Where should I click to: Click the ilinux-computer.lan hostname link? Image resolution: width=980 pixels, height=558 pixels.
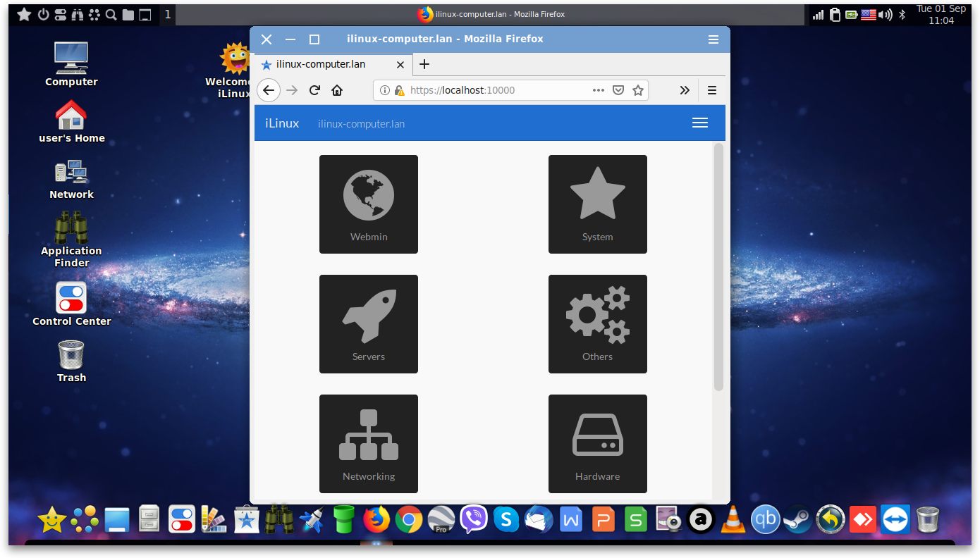[x=361, y=124]
